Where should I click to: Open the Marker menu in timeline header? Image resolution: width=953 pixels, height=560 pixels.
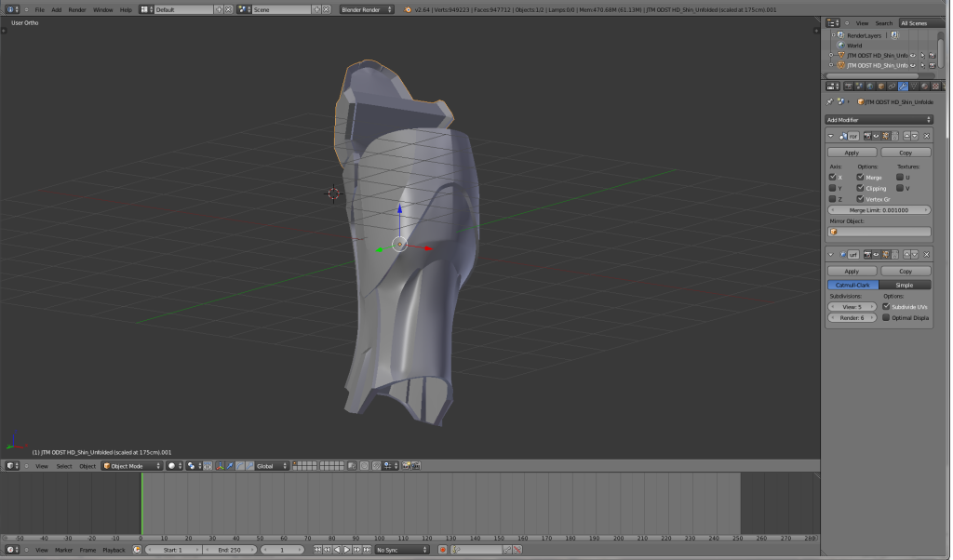pyautogui.click(x=64, y=550)
